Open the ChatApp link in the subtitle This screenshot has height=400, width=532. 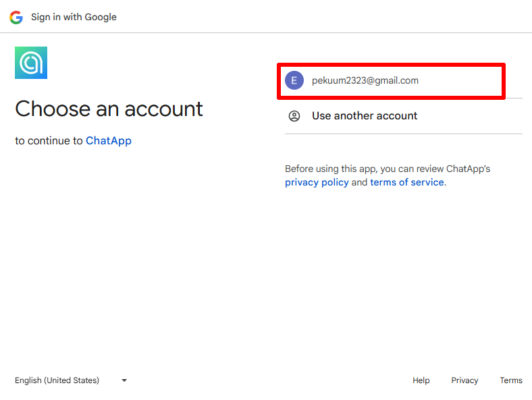point(108,141)
